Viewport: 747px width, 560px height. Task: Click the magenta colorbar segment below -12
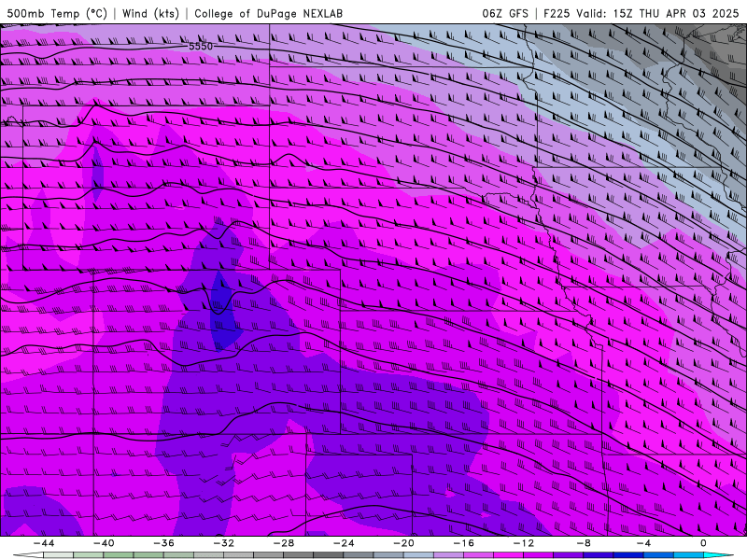pyautogui.click(x=509, y=555)
